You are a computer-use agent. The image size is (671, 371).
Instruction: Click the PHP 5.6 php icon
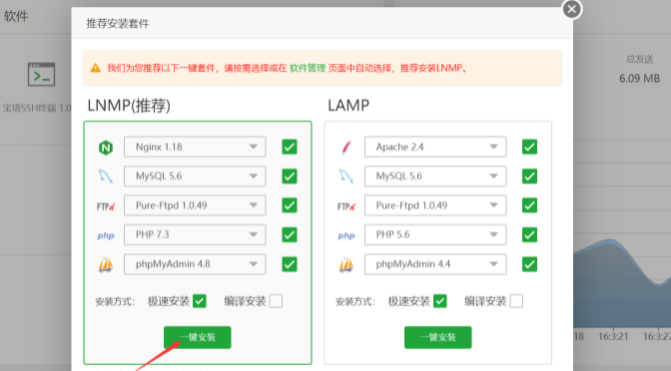click(x=346, y=236)
